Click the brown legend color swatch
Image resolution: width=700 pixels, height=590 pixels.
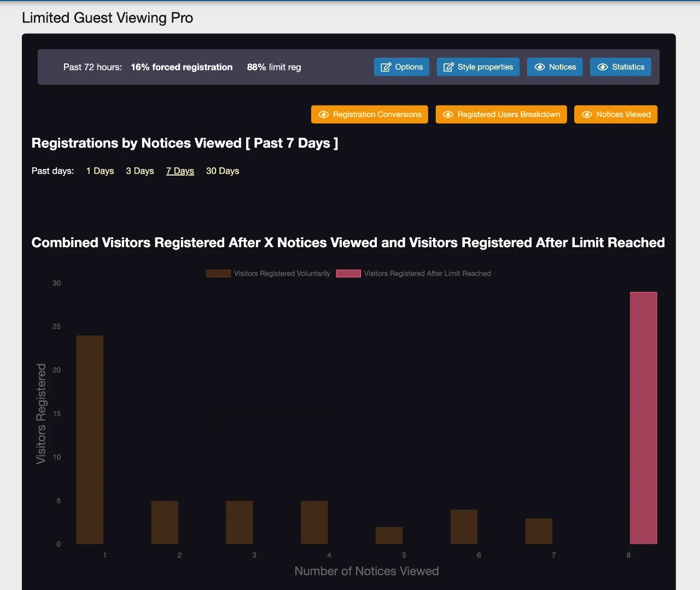218,273
